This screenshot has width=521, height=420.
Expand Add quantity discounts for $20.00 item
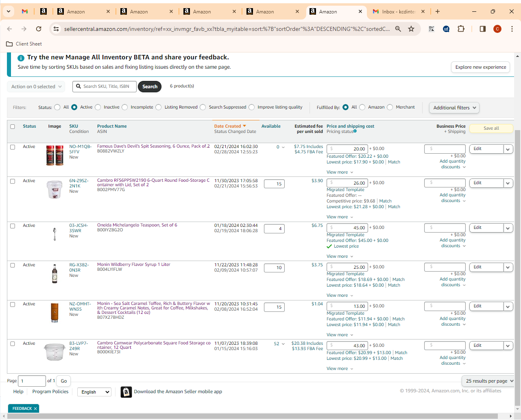[453, 164]
